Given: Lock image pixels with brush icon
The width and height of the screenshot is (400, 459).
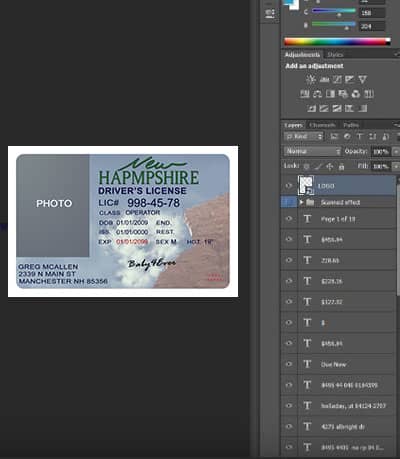Looking at the screenshot, I should [x=318, y=166].
